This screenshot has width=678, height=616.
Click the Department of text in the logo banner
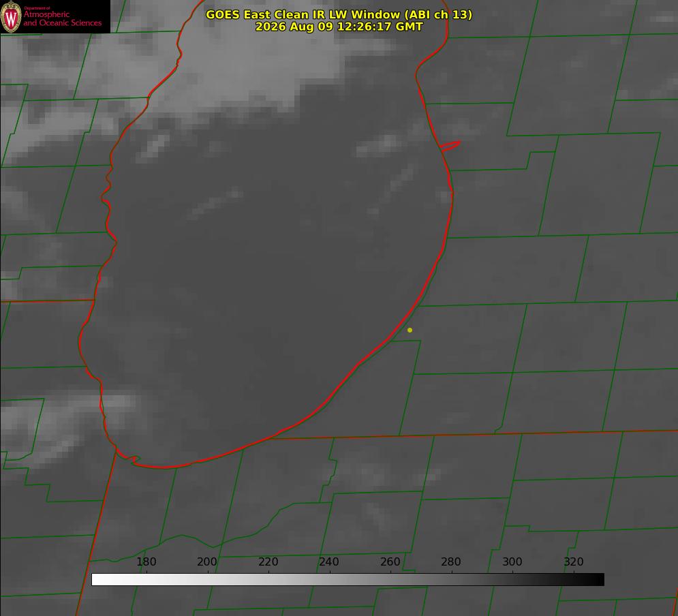(37, 8)
